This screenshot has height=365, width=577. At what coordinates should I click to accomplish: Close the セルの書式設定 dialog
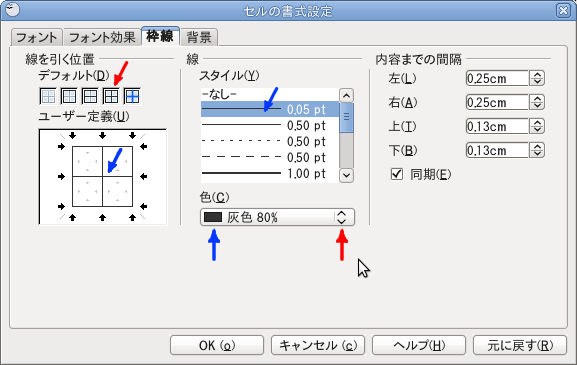pos(563,10)
